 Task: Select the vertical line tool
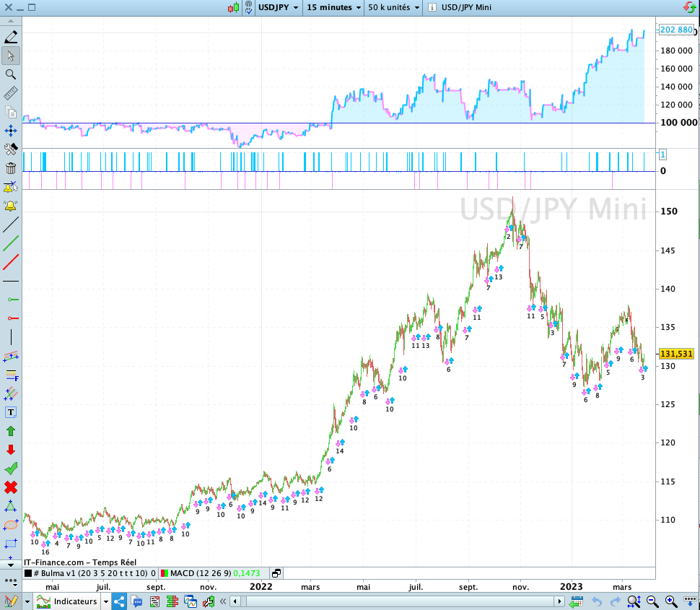[x=11, y=337]
